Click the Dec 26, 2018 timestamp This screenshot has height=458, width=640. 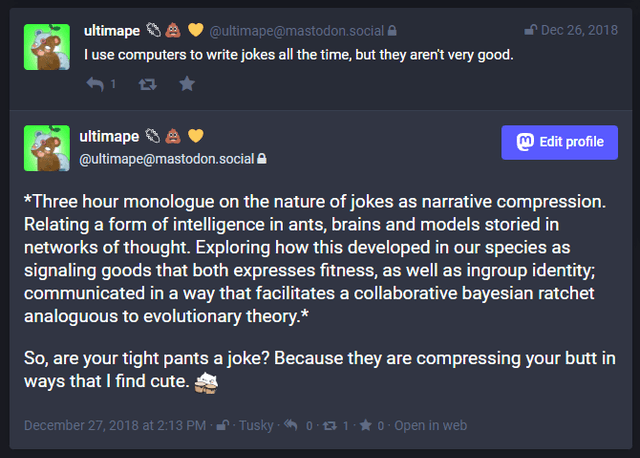(x=580, y=30)
